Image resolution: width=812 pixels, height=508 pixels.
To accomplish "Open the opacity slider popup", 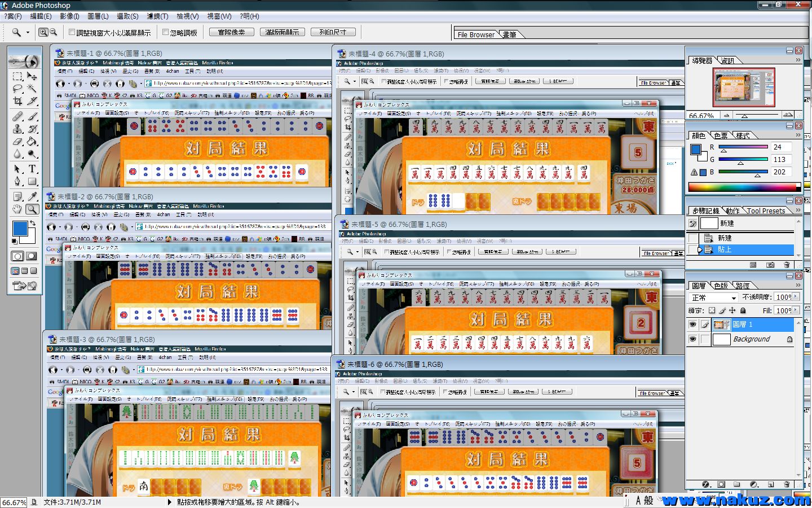I will point(796,296).
